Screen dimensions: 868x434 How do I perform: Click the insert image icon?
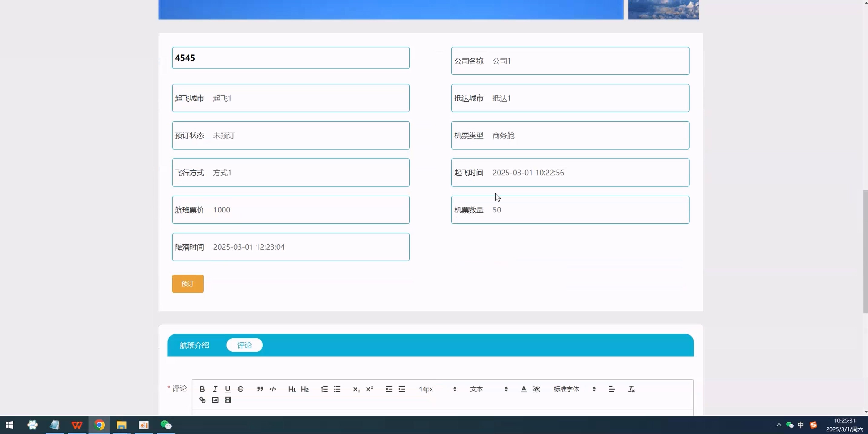coord(215,400)
